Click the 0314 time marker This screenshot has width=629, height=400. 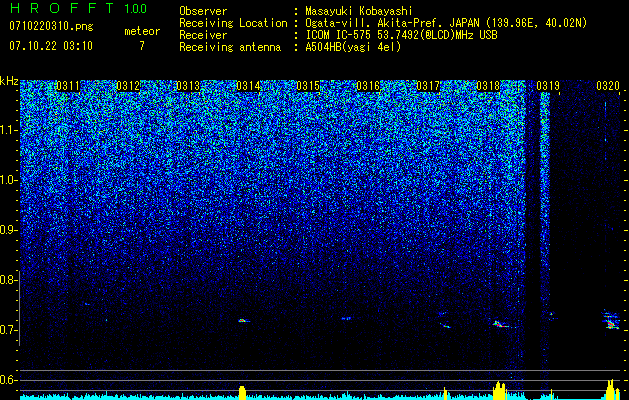point(248,86)
